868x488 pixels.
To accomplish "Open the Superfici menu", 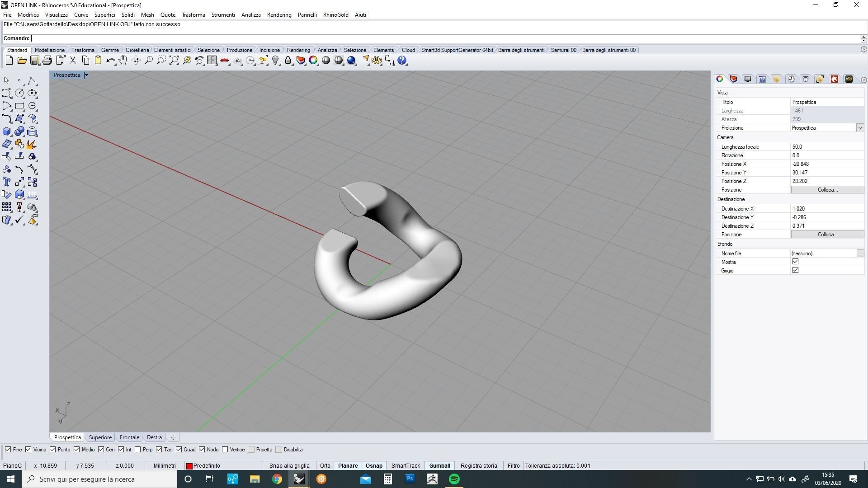I will pos(104,15).
